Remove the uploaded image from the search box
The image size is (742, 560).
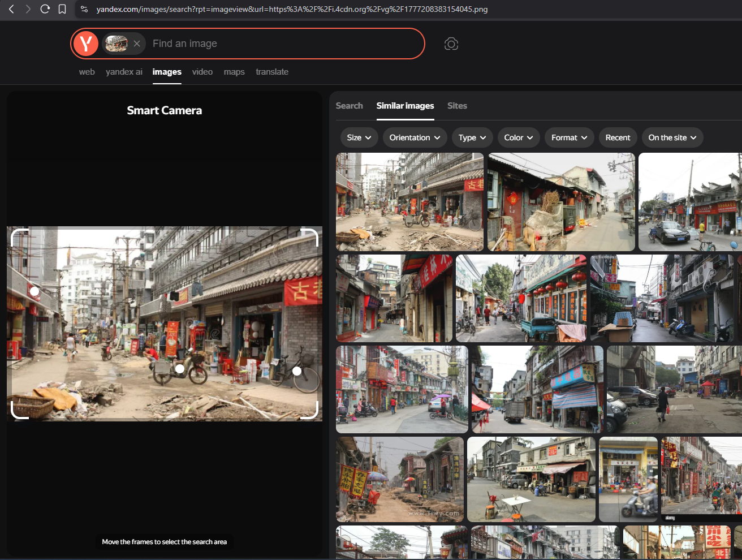click(x=137, y=44)
